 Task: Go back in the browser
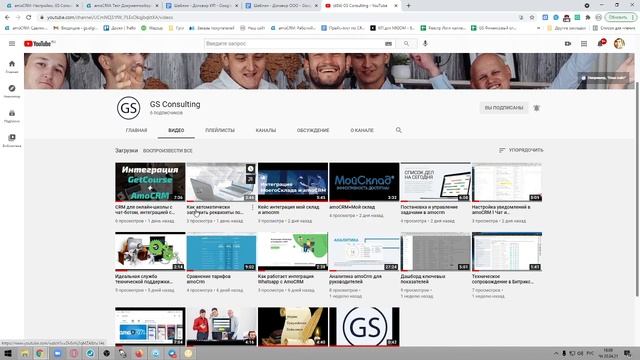click(7, 17)
